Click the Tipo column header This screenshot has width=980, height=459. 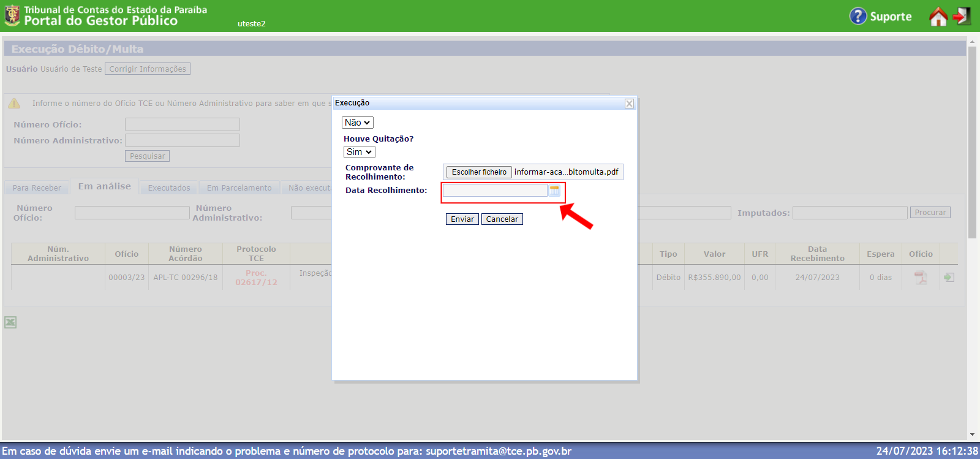668,254
